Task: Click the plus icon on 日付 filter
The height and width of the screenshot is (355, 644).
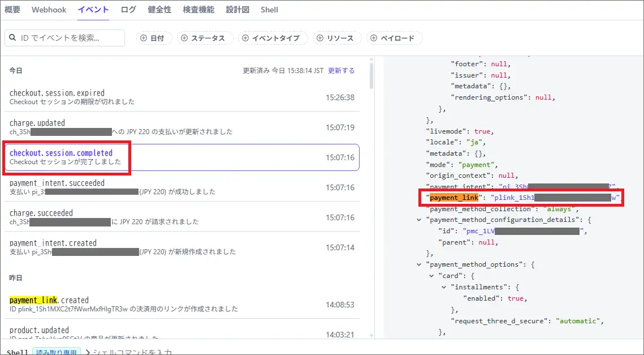Action: [144, 38]
